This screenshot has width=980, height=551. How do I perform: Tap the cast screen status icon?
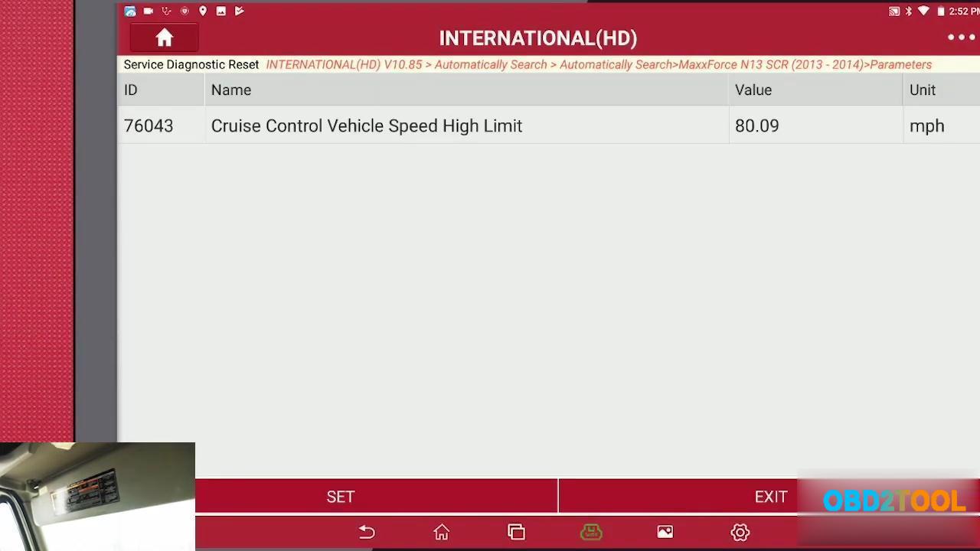(x=893, y=11)
